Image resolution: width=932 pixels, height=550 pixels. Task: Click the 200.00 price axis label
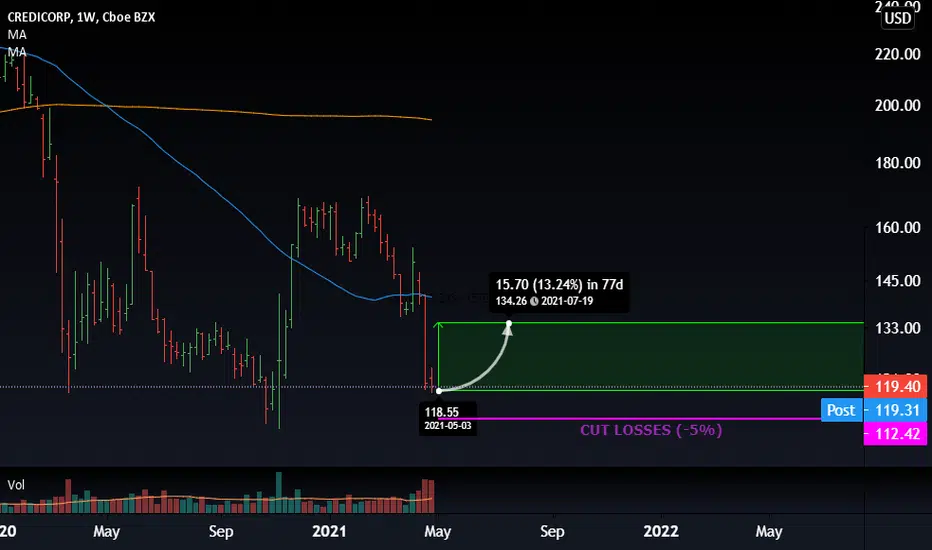tap(898, 106)
